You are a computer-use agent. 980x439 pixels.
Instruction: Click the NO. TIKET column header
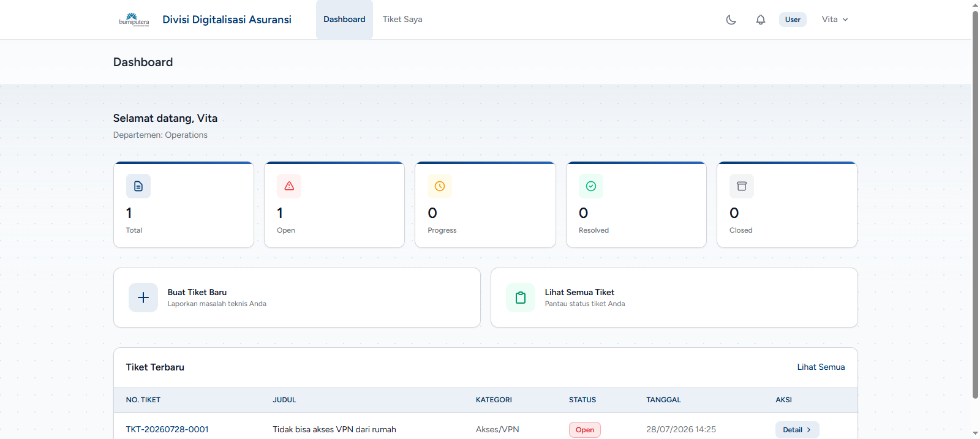(143, 400)
